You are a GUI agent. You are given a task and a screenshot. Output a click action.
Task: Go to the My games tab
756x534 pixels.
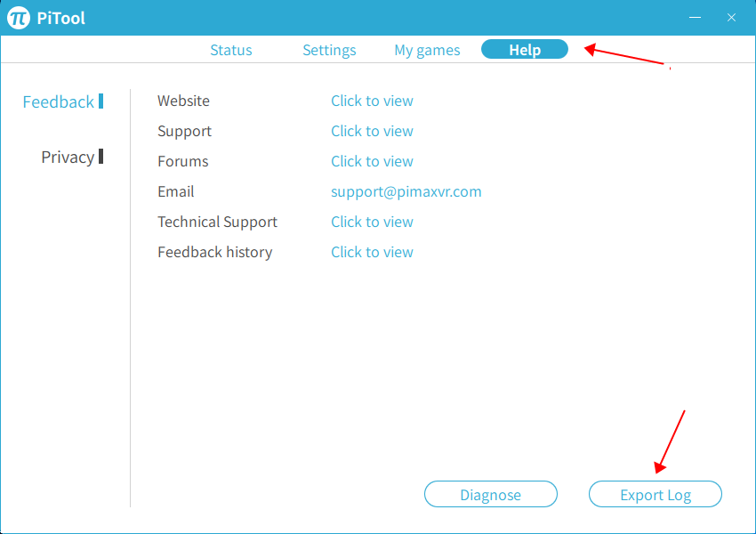427,50
